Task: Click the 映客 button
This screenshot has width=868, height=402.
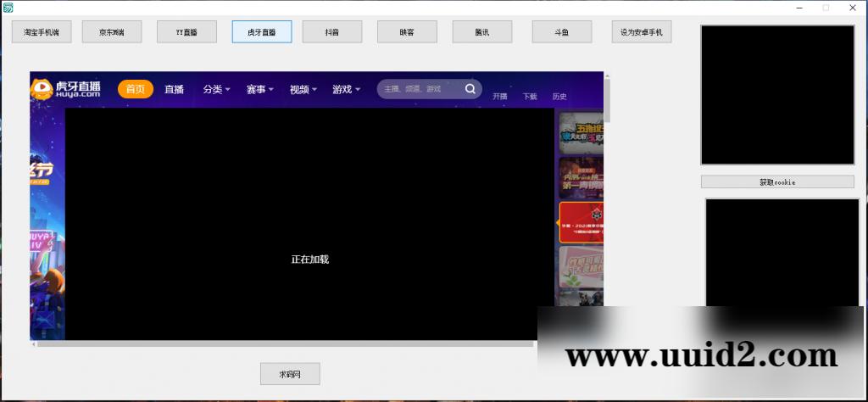Action: pyautogui.click(x=407, y=32)
